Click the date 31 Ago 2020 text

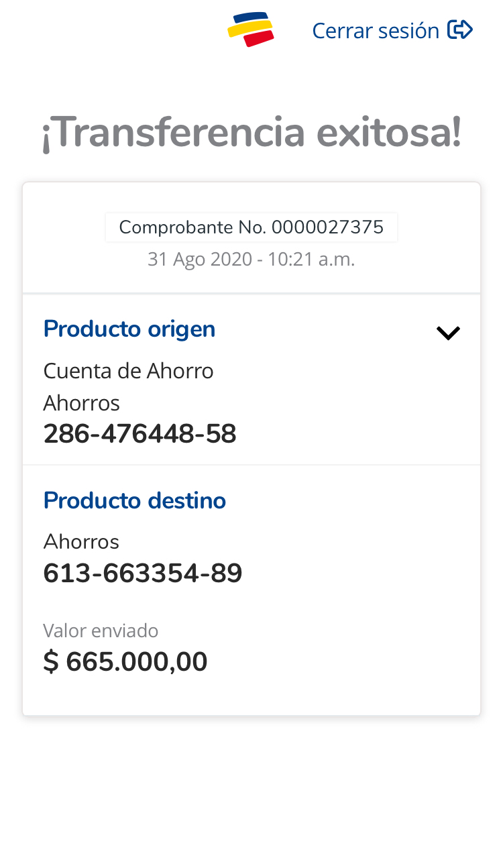point(200,260)
